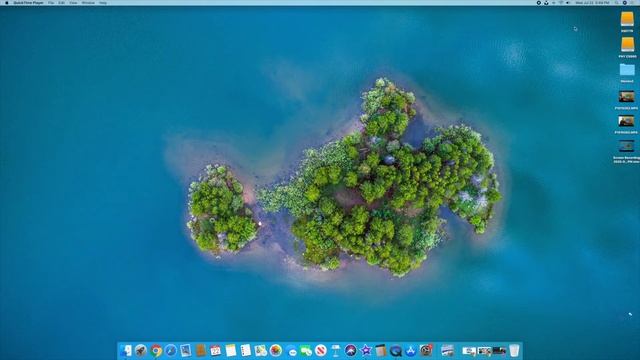Image resolution: width=640 pixels, height=360 pixels.
Task: Open Finder from the Dock
Action: [126, 351]
